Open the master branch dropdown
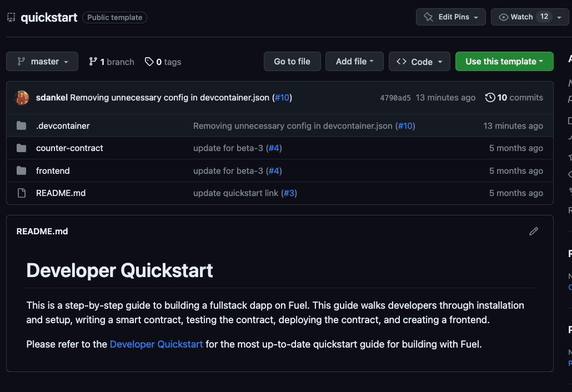This screenshot has height=392, width=572. [42, 62]
